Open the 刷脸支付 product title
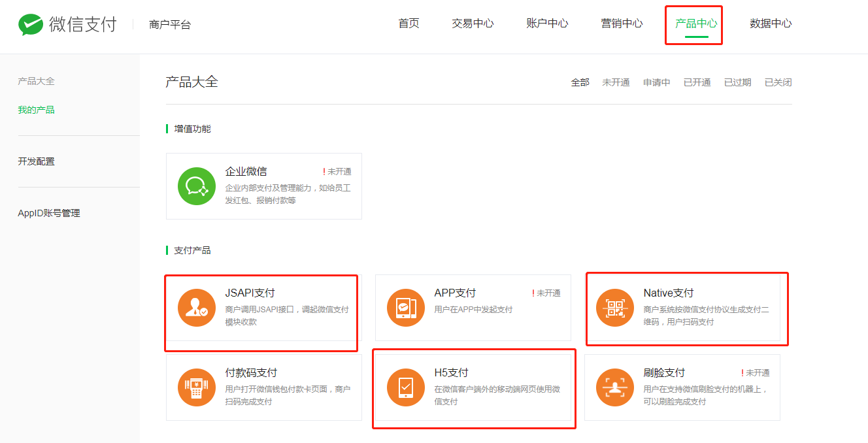The image size is (868, 443). (x=664, y=372)
